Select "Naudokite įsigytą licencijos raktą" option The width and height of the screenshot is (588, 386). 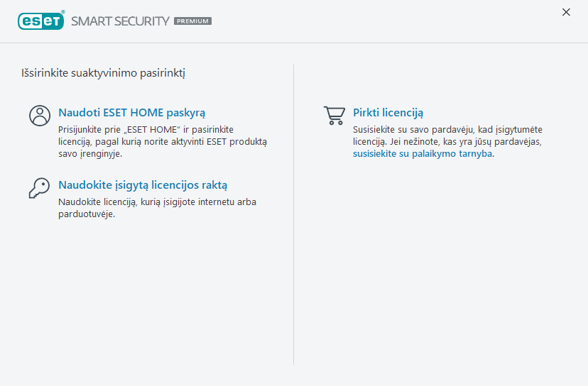click(x=143, y=185)
